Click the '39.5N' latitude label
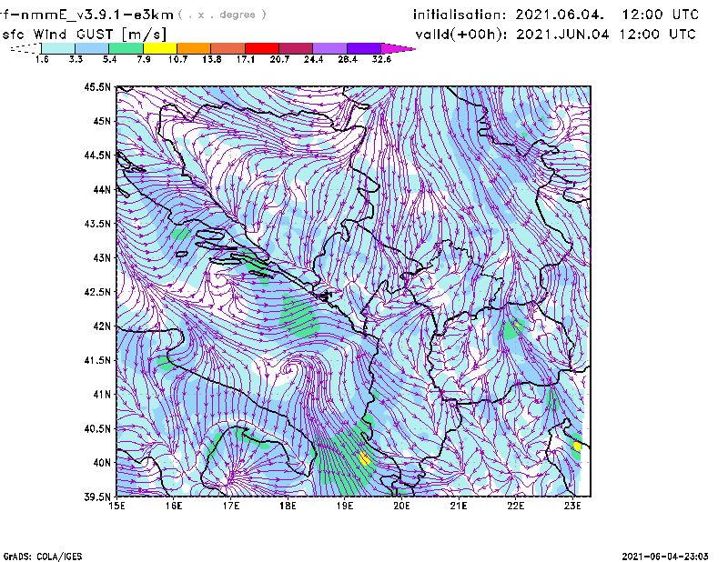The image size is (728, 562). 97,497
